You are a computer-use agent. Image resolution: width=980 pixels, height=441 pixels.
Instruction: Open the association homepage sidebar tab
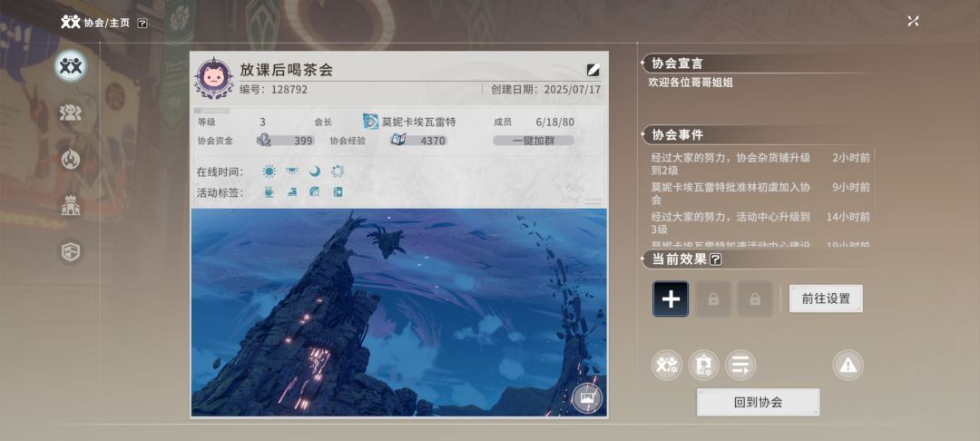[x=71, y=66]
